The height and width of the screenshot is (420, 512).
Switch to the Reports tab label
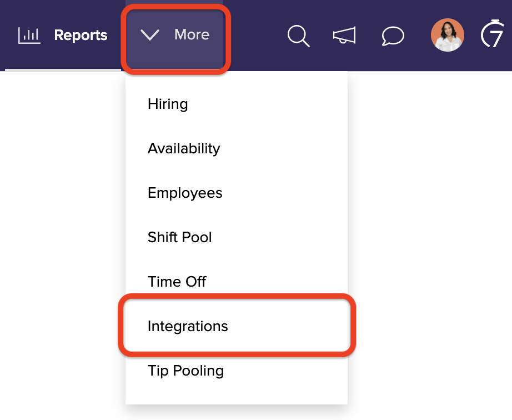pos(81,36)
